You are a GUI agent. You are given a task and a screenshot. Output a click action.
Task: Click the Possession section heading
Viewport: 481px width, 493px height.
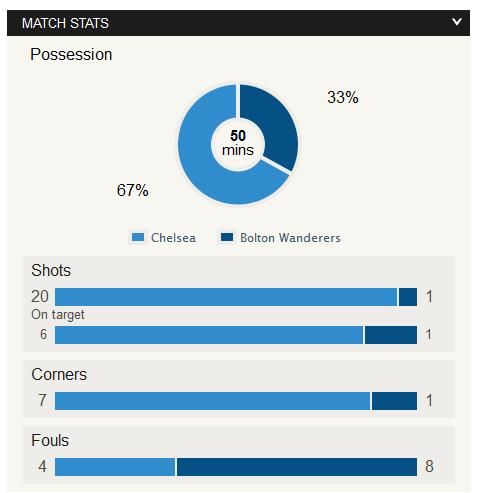point(71,55)
